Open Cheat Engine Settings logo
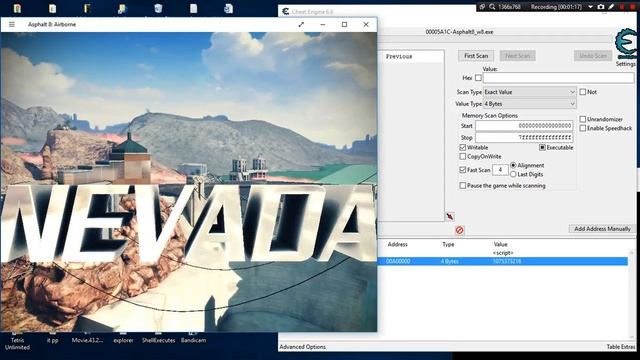Image resolution: width=640 pixels, height=360 pixels. click(625, 44)
